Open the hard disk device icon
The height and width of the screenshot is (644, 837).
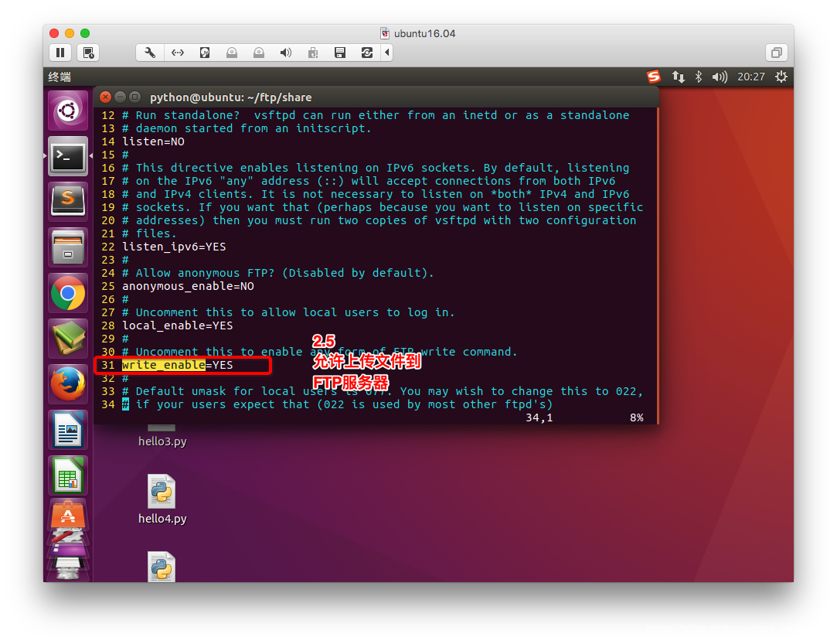coord(205,53)
